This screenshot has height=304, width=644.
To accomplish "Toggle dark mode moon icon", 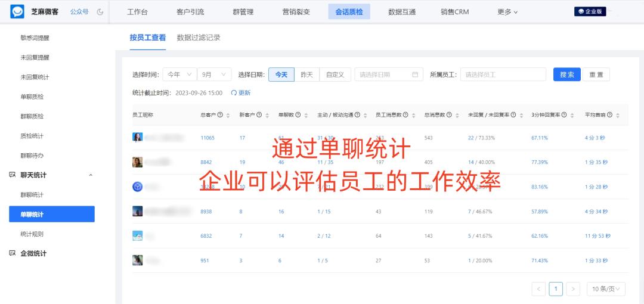I will tap(100, 12).
